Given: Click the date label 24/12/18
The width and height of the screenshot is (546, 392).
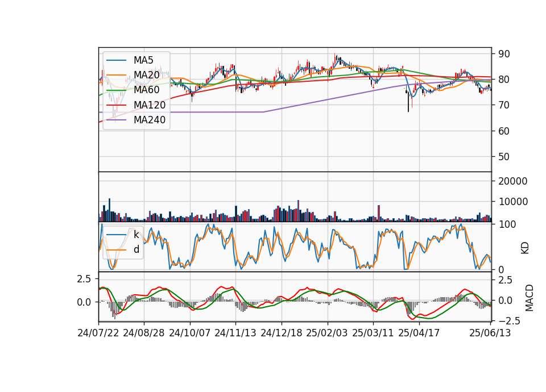Looking at the screenshot, I should (282, 333).
